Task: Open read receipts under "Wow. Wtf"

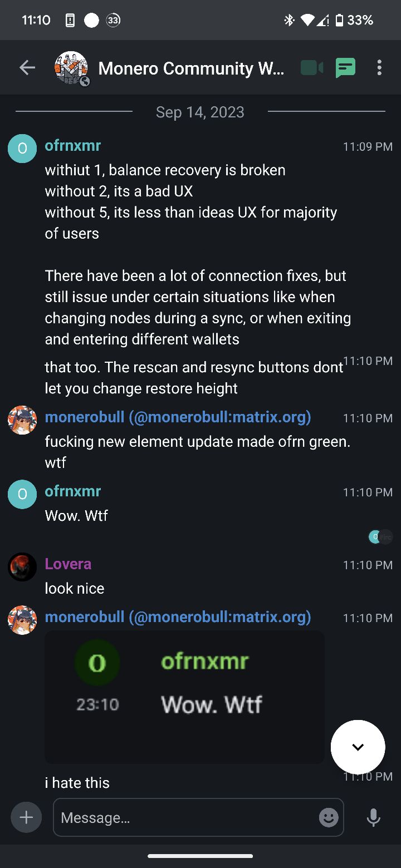Action: tap(380, 537)
